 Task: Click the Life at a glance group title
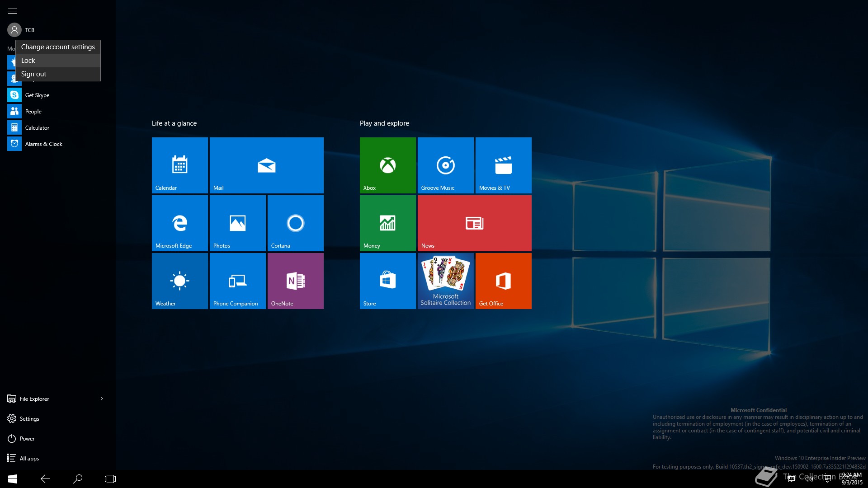pos(174,123)
